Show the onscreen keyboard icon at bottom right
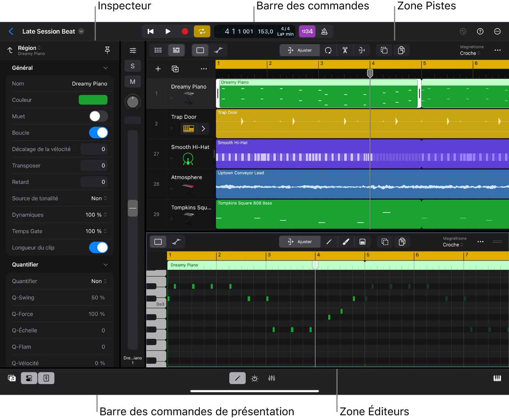The image size is (509, 420). pyautogui.click(x=497, y=378)
